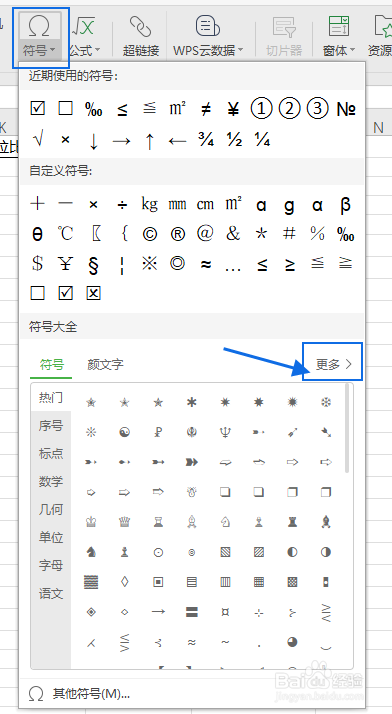
Task: Click the symbol list vertical scrollbar
Action: (x=347, y=428)
